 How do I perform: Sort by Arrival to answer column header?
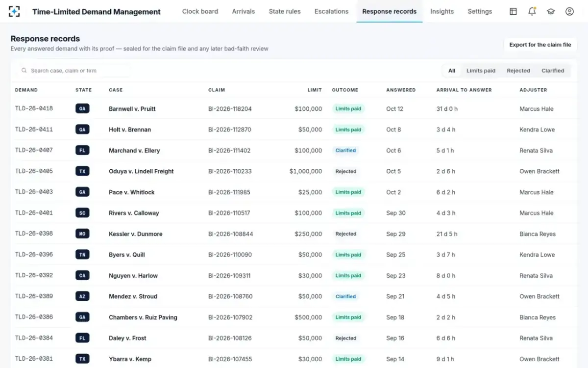[464, 90]
